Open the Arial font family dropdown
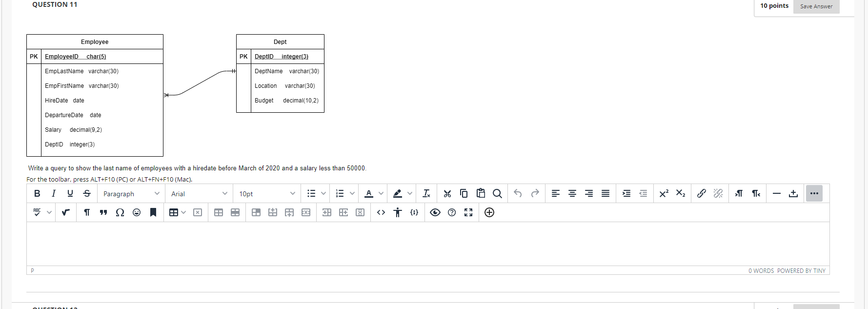868x309 pixels. coord(199,194)
